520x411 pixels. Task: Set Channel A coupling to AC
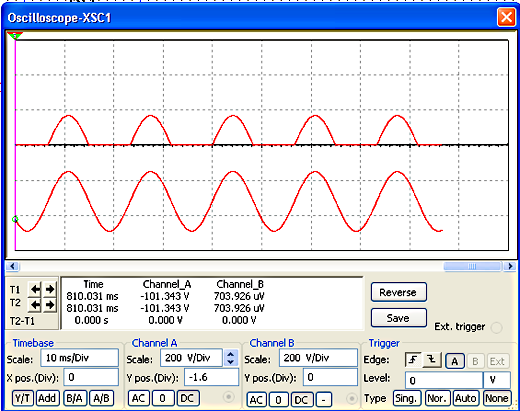click(x=139, y=398)
